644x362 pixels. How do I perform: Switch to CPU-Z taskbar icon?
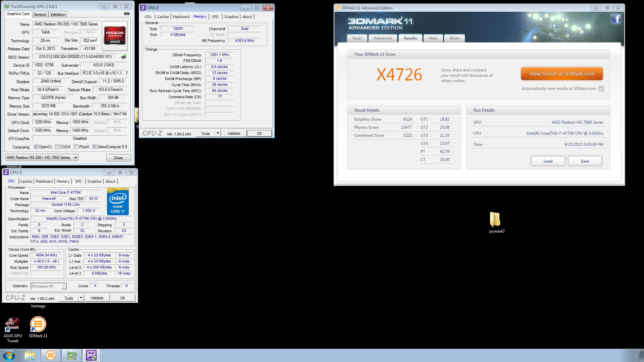coord(92,355)
